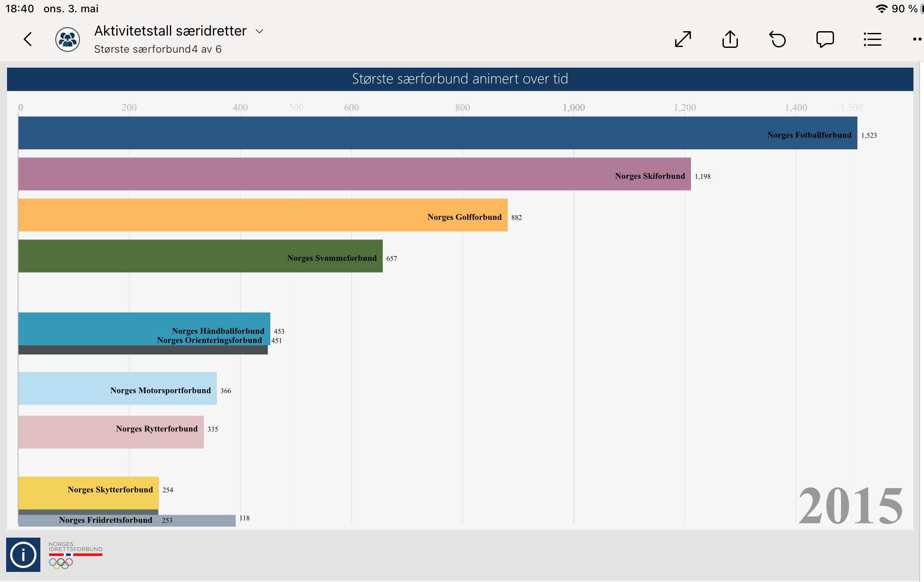Tap the 2015 year indicator

850,506
